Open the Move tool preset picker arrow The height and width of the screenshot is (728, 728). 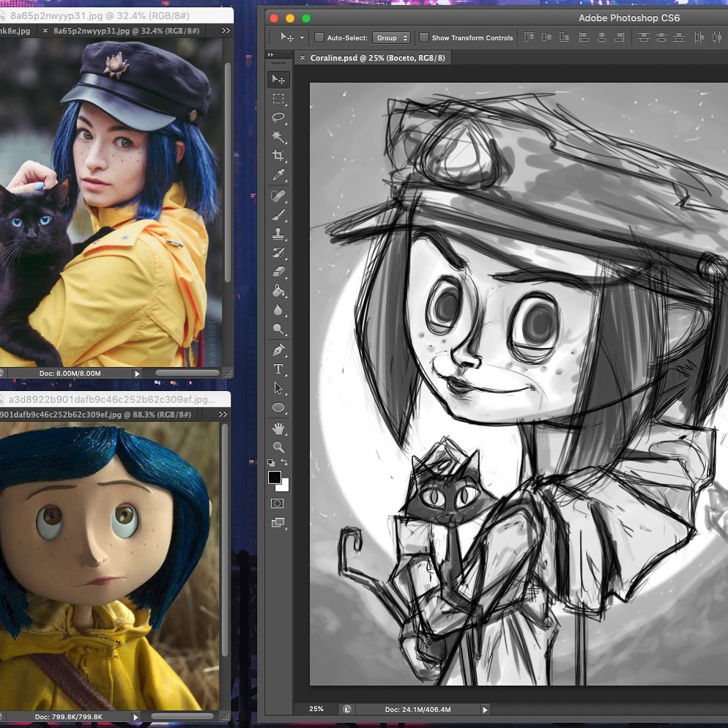[x=302, y=37]
